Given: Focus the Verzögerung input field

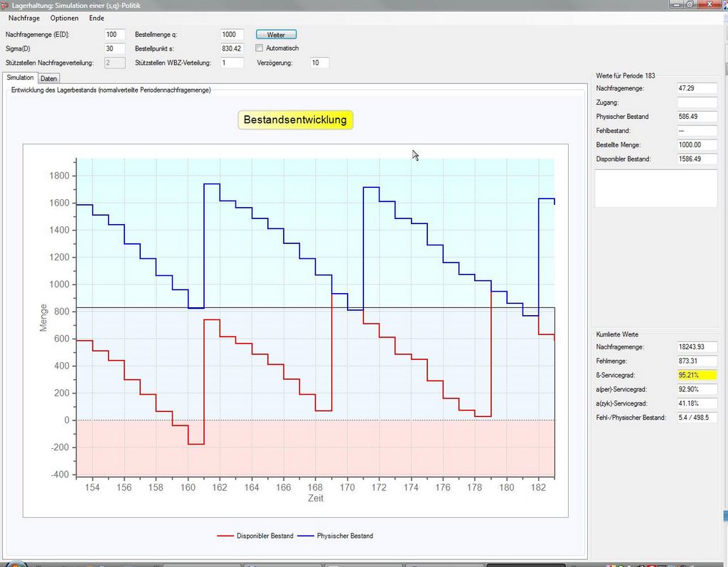Looking at the screenshot, I should click(x=319, y=63).
